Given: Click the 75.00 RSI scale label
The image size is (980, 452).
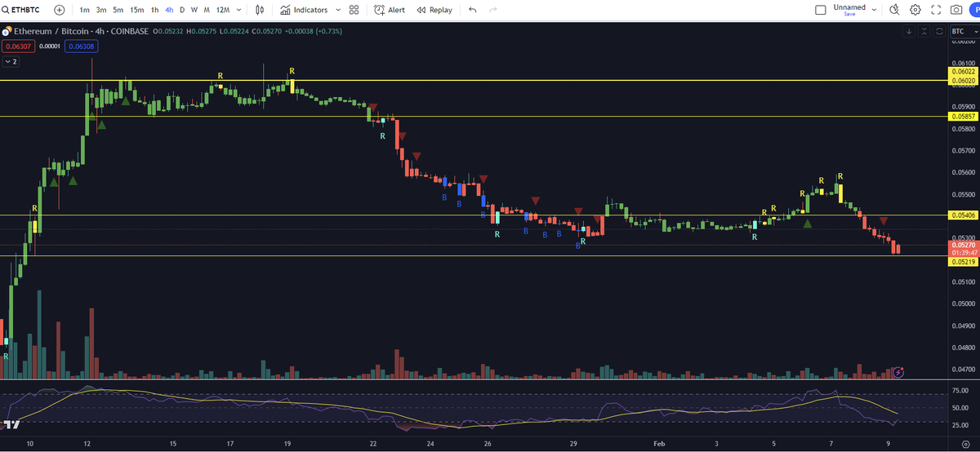Looking at the screenshot, I should pyautogui.click(x=961, y=389).
